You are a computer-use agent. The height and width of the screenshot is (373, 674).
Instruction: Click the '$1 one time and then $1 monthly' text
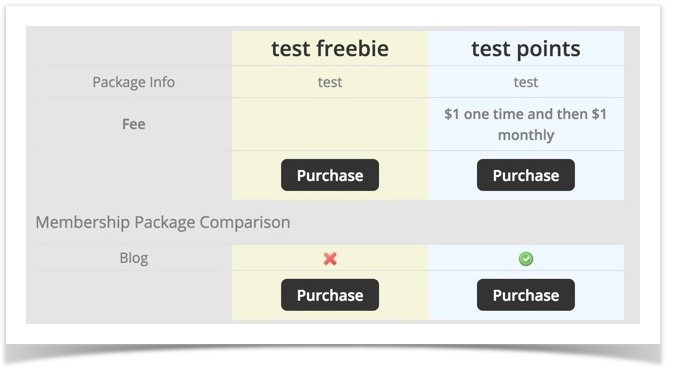coord(525,124)
